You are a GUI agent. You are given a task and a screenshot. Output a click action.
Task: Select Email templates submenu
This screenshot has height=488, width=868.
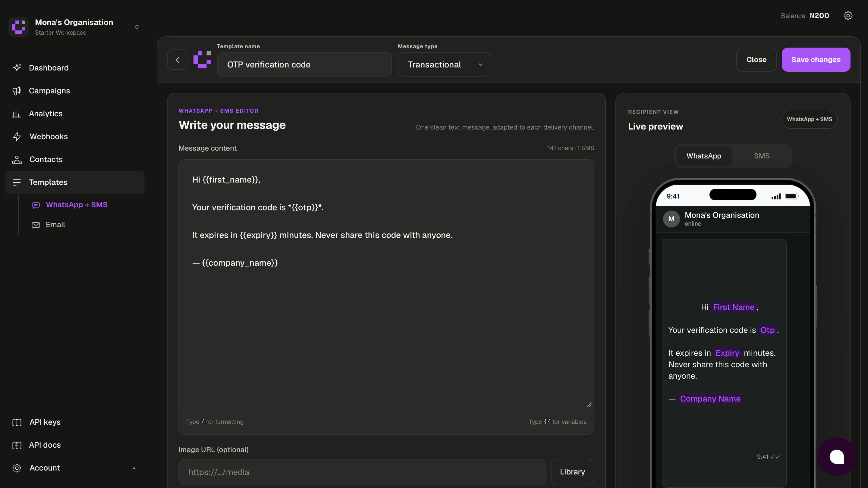pos(55,225)
